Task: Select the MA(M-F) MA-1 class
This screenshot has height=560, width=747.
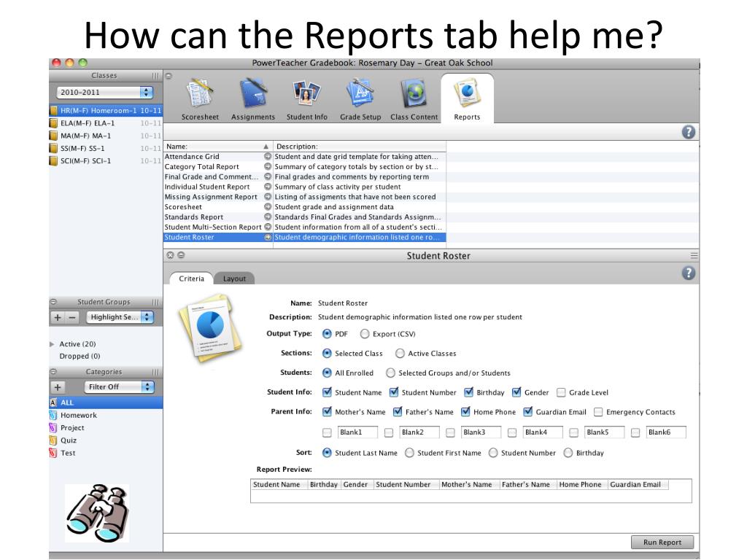Action: 106,136
